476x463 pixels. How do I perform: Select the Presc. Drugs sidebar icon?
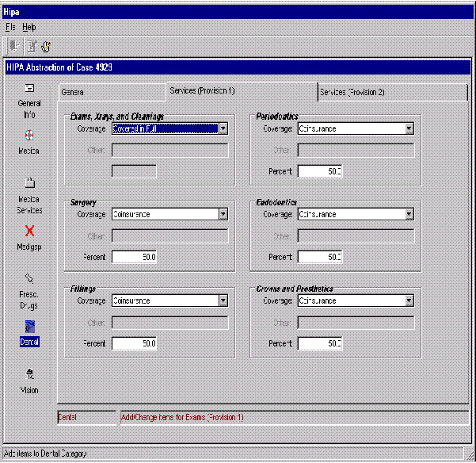click(x=29, y=279)
